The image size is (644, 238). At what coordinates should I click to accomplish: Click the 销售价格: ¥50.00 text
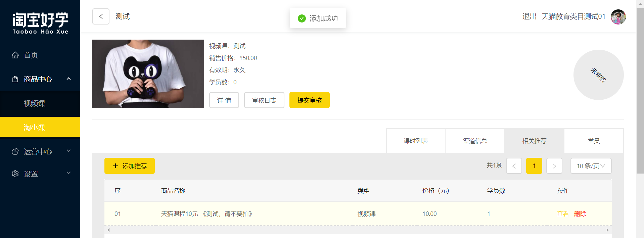pos(233,58)
